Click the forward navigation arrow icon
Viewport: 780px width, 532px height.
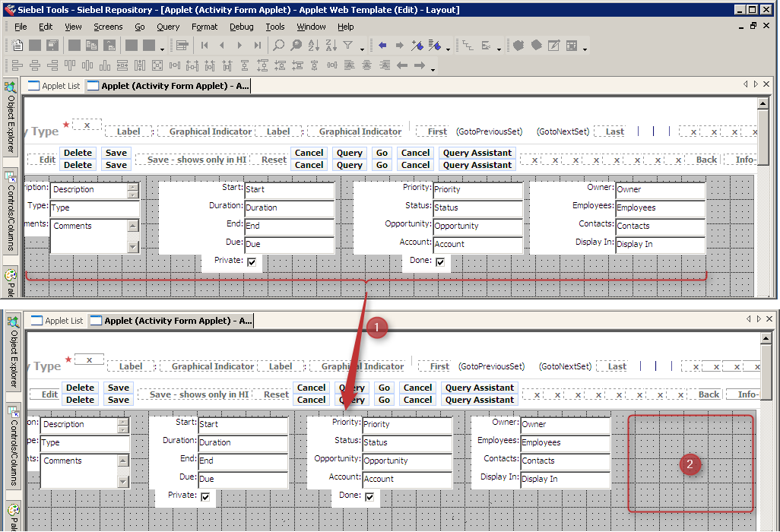coord(400,46)
